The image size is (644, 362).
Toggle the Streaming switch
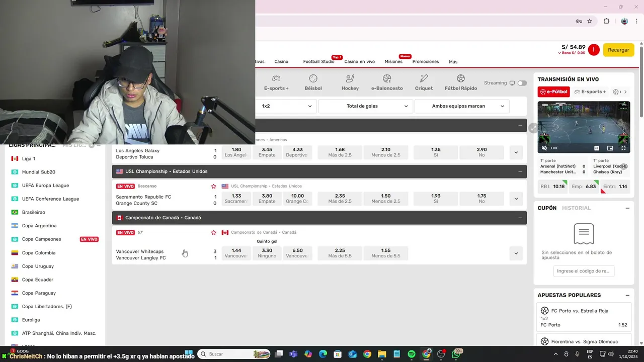522,83
